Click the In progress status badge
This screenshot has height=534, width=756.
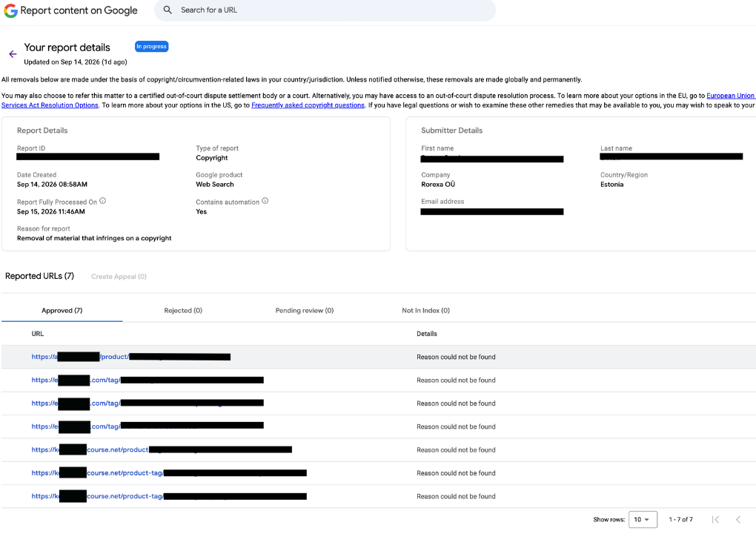pos(151,46)
